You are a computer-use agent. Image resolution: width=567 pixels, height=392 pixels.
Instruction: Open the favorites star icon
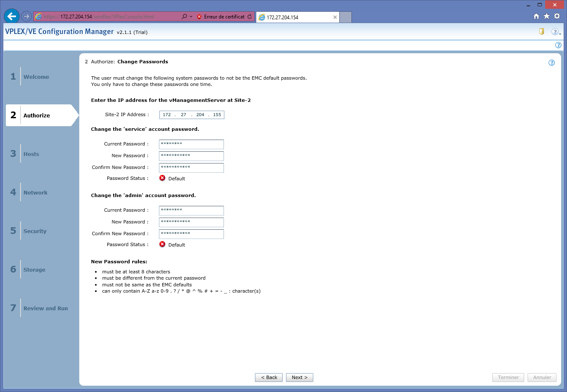pos(546,16)
